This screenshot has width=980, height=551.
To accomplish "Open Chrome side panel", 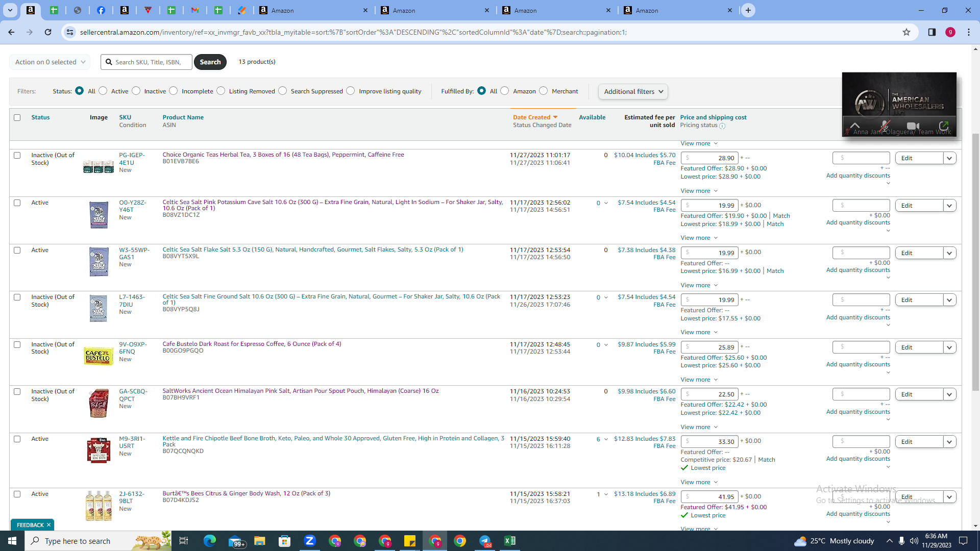I will tap(932, 32).
